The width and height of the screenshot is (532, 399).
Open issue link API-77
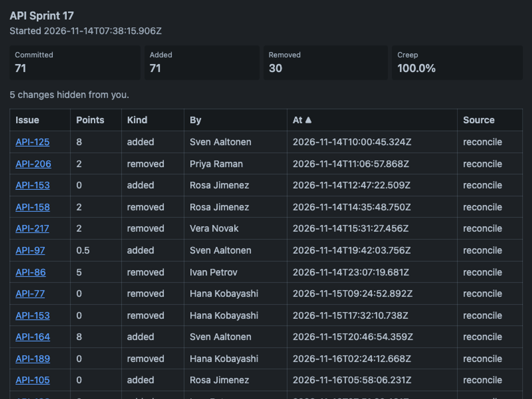click(x=30, y=293)
